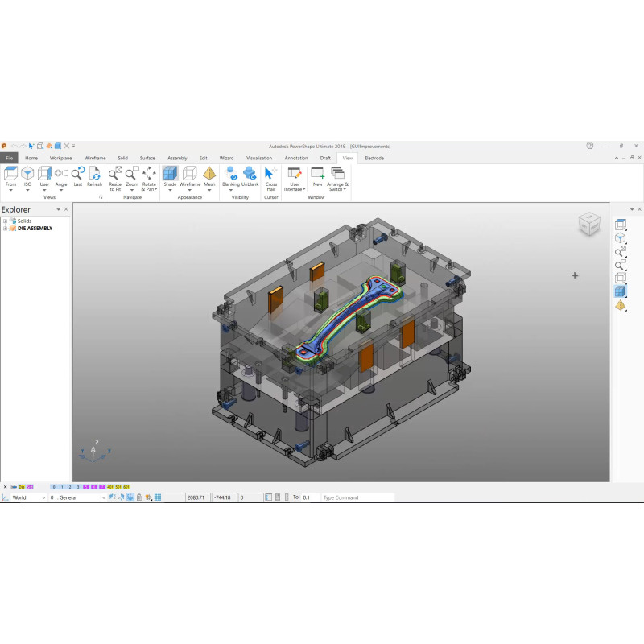Image resolution: width=644 pixels, height=644 pixels.
Task: Click the Last view icon
Action: pyautogui.click(x=78, y=174)
